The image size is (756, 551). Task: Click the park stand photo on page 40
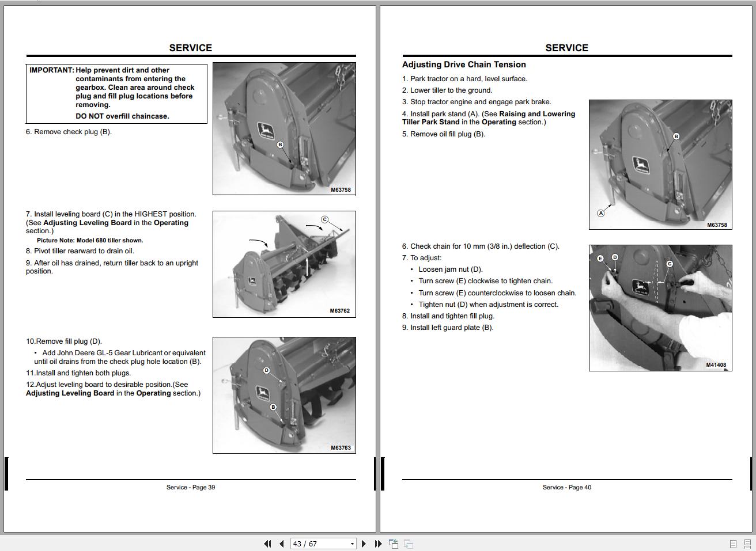click(660, 164)
